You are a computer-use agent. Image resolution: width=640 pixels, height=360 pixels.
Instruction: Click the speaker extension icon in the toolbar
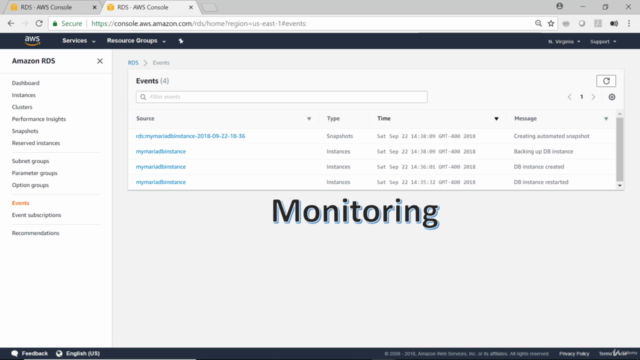[614, 24]
